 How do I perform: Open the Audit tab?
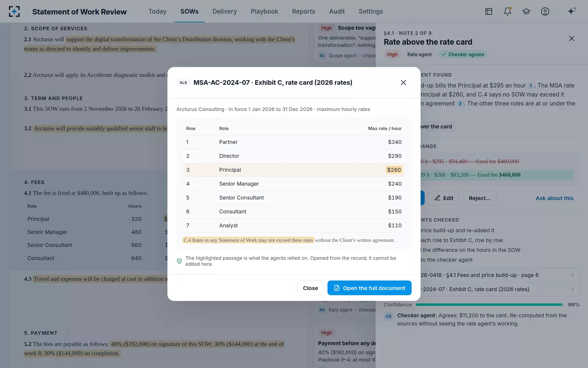pyautogui.click(x=337, y=11)
